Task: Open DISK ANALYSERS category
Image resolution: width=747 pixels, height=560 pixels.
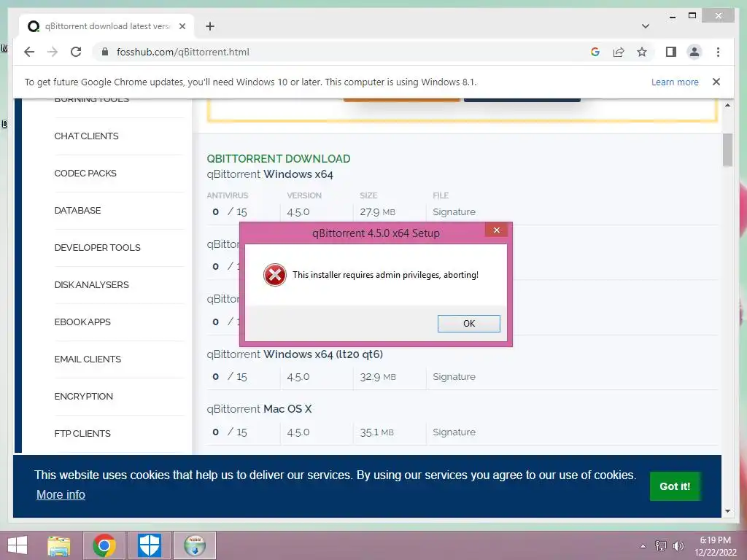Action: tap(91, 285)
